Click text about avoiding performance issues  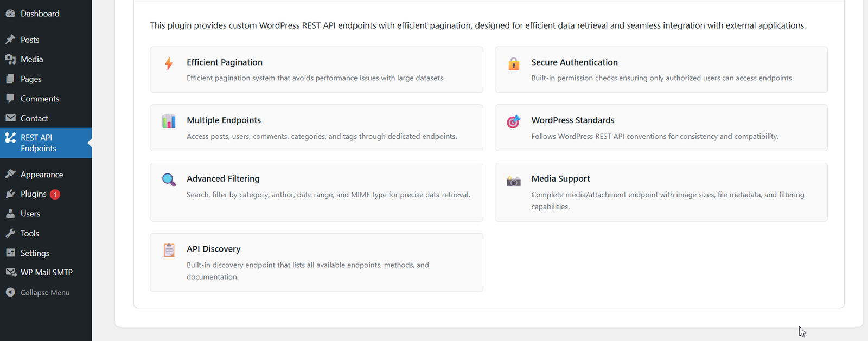pos(316,78)
